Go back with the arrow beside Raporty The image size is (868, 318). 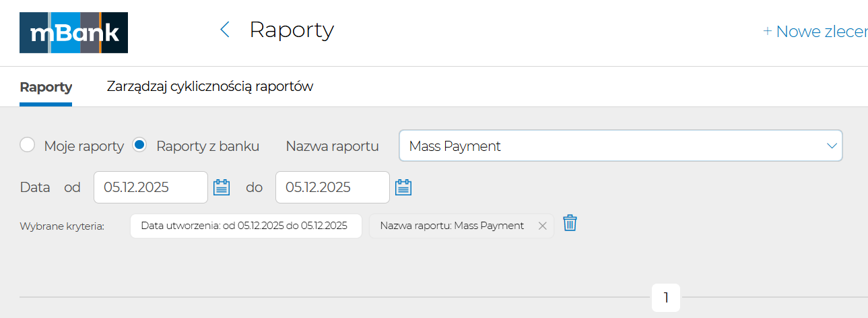pos(225,30)
